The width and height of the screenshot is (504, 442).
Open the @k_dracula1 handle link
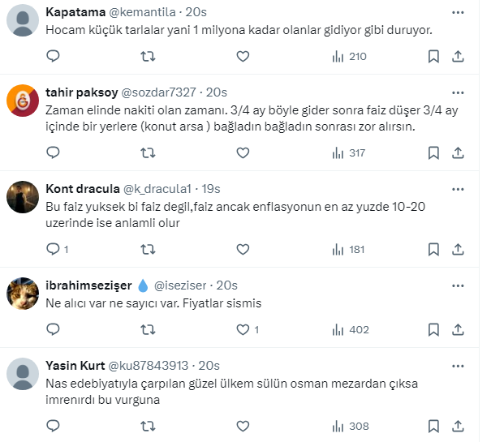(159, 189)
